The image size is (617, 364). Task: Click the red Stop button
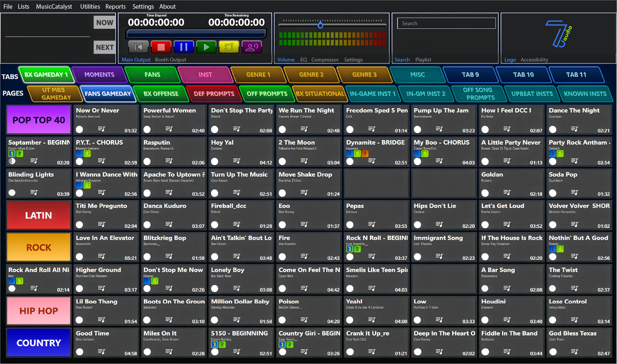click(x=161, y=47)
